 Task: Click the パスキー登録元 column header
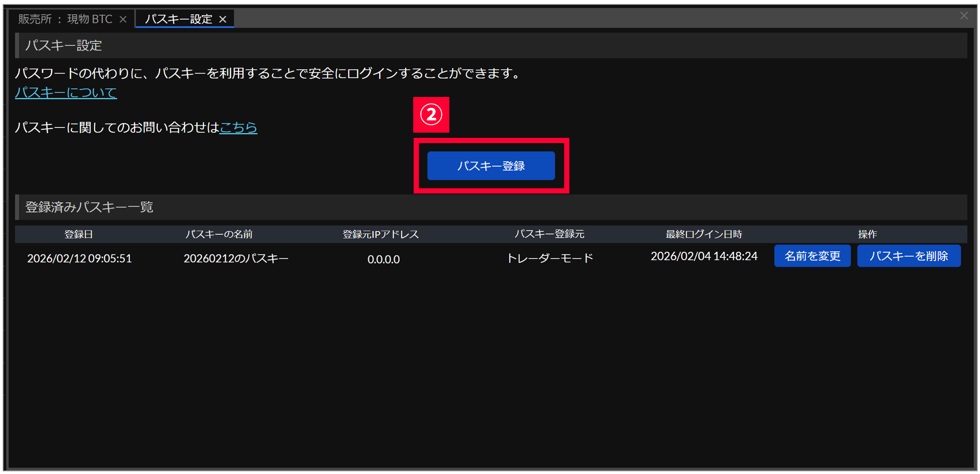(549, 234)
